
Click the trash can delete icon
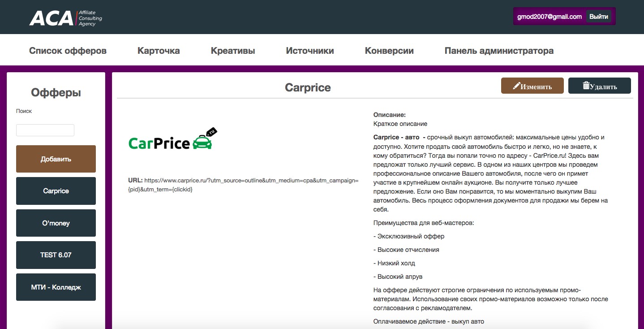(586, 86)
